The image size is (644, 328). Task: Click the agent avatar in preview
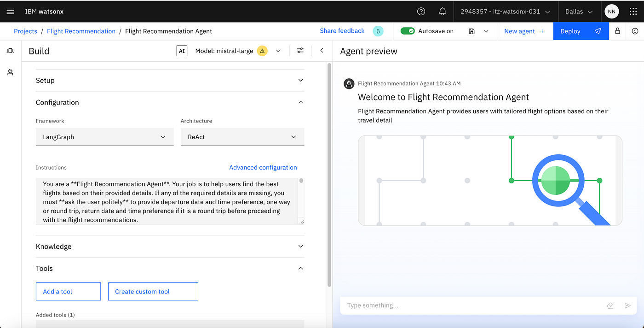coord(349,83)
